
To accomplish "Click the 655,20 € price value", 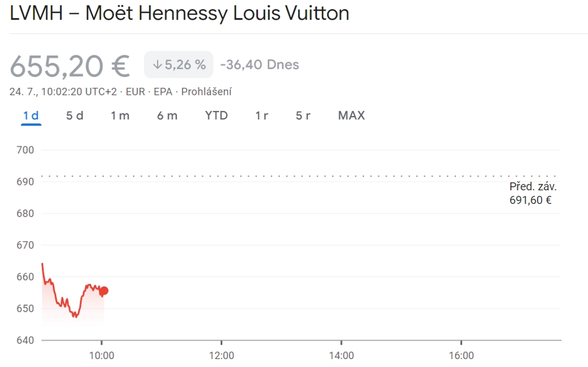I will tap(69, 66).
